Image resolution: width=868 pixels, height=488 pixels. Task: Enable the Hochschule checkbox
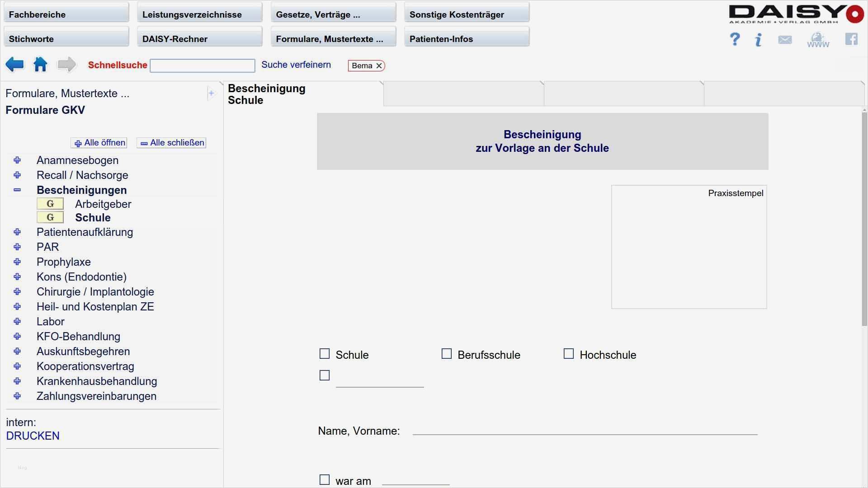(x=569, y=354)
